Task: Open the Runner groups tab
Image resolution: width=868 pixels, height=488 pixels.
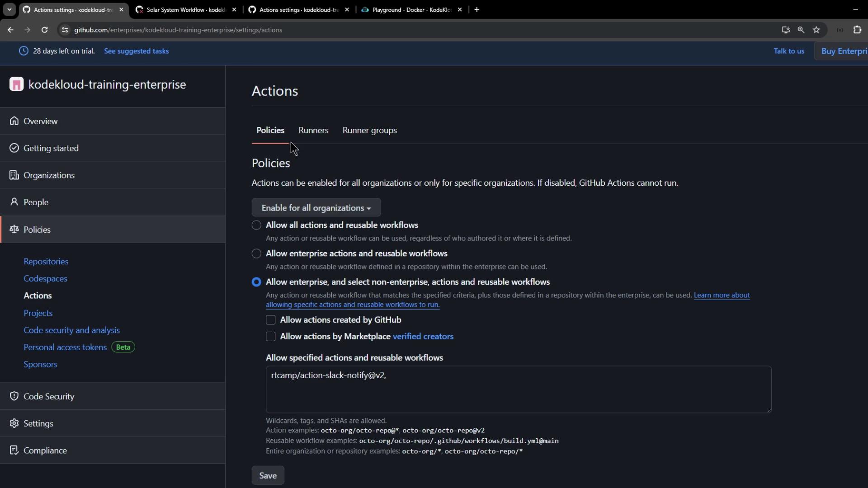Action: [x=369, y=131]
